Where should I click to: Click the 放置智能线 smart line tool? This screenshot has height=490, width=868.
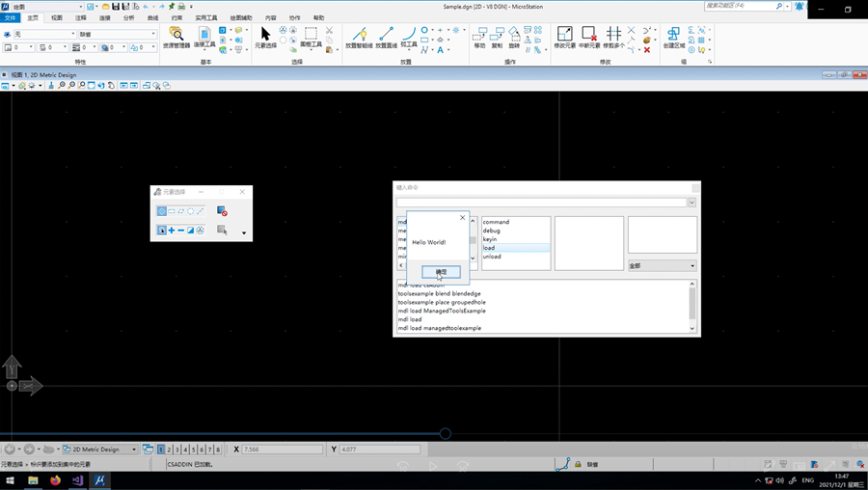360,37
